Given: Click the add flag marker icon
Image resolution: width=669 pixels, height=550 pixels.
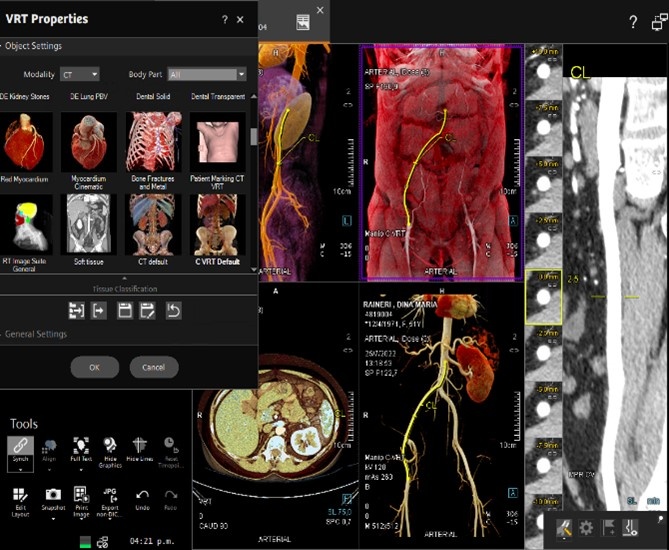Looking at the screenshot, I should tap(608, 528).
